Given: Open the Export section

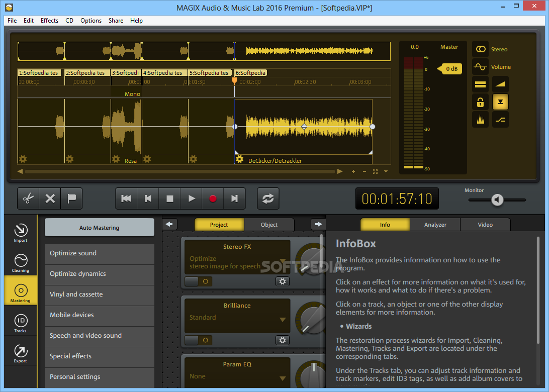Looking at the screenshot, I should click(20, 353).
